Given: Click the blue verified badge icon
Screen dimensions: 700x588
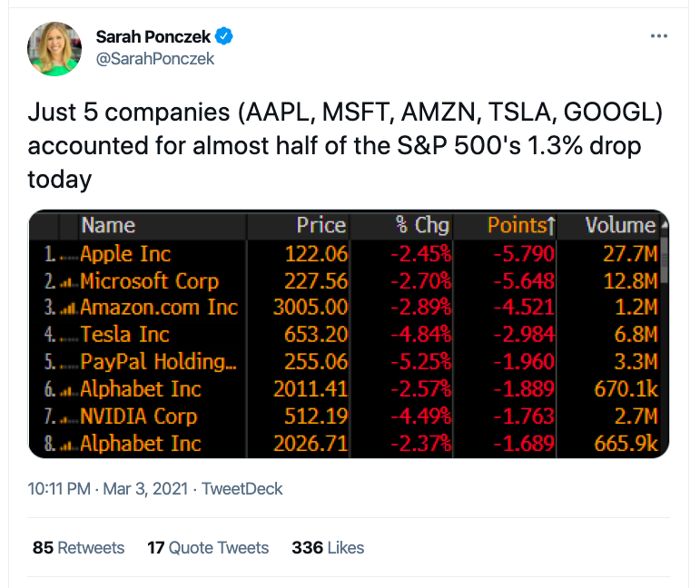Looking at the screenshot, I should point(224,37).
